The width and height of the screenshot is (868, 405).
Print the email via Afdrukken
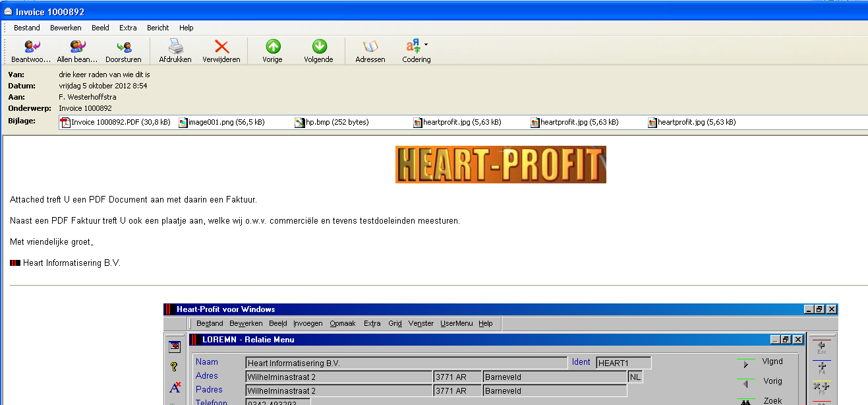(x=175, y=51)
